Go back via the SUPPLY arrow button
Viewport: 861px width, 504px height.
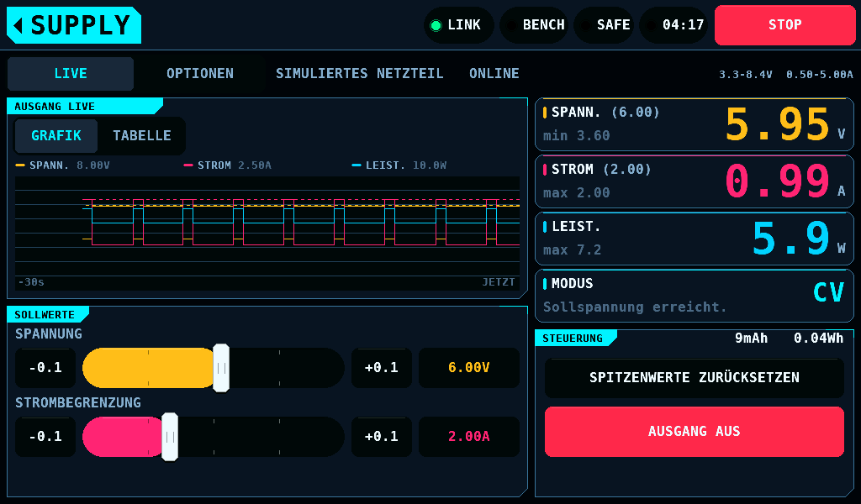pyautogui.click(x=74, y=25)
